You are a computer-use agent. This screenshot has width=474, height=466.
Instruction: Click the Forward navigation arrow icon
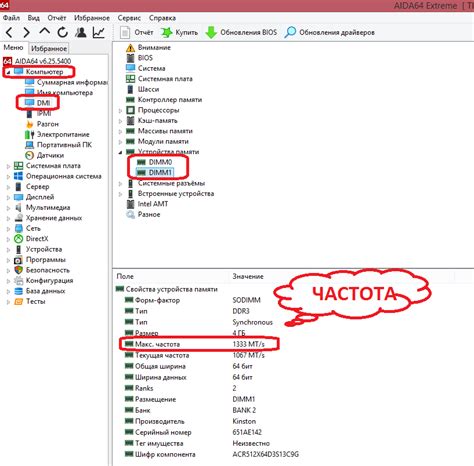pos(26,32)
